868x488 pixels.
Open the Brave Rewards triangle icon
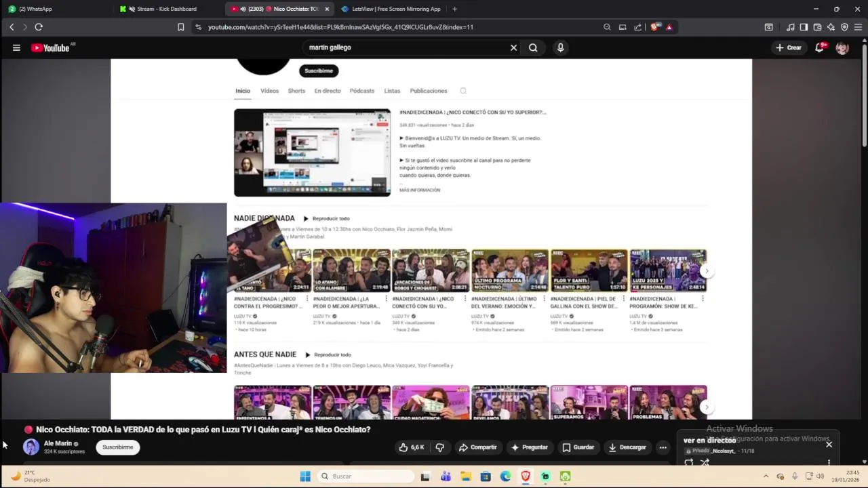(669, 27)
